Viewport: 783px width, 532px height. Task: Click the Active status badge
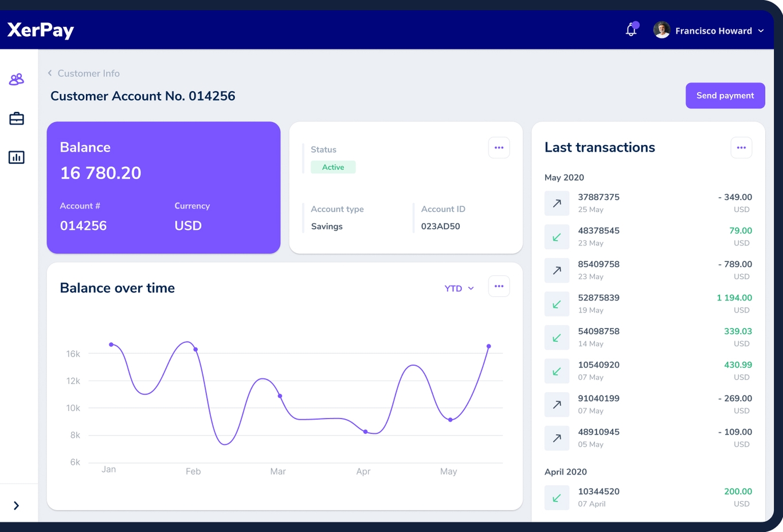pyautogui.click(x=333, y=167)
